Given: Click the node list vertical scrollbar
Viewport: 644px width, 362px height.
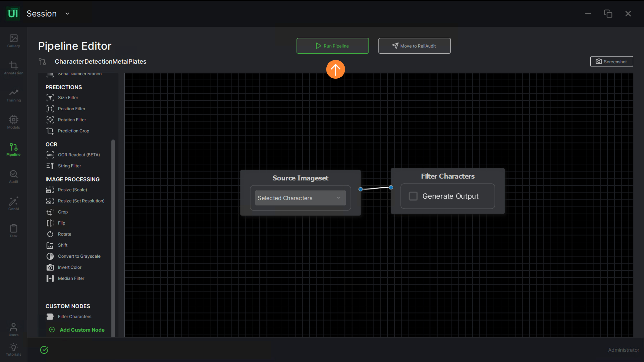Looking at the screenshot, I should coord(113,238).
